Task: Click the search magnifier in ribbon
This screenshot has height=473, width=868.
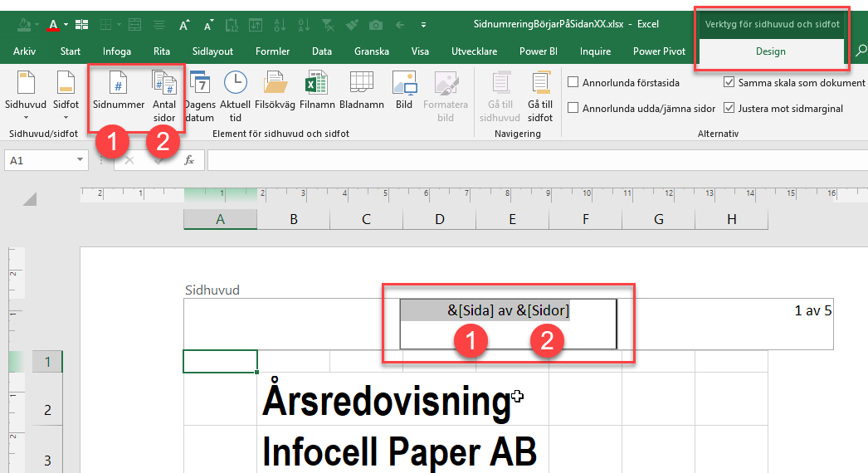Action: (x=861, y=51)
